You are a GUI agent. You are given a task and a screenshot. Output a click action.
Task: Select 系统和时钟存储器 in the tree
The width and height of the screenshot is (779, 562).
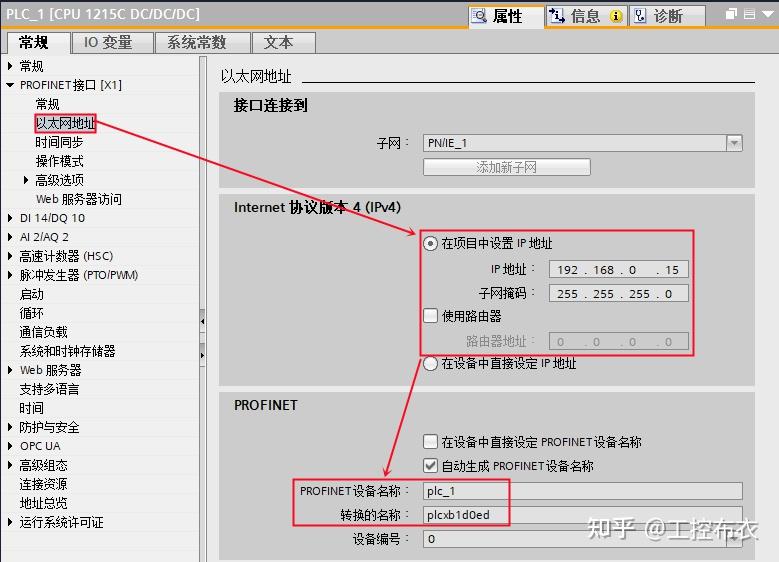[67, 351]
